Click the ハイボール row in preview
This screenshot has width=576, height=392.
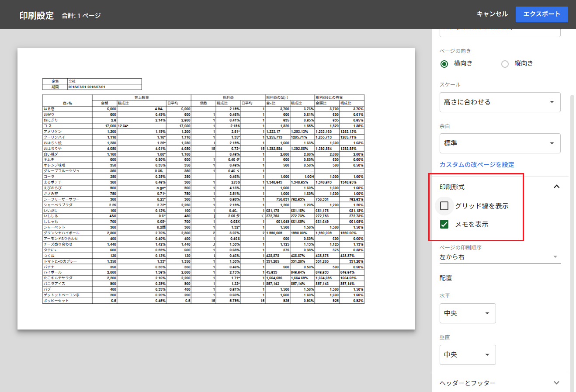coord(203,272)
